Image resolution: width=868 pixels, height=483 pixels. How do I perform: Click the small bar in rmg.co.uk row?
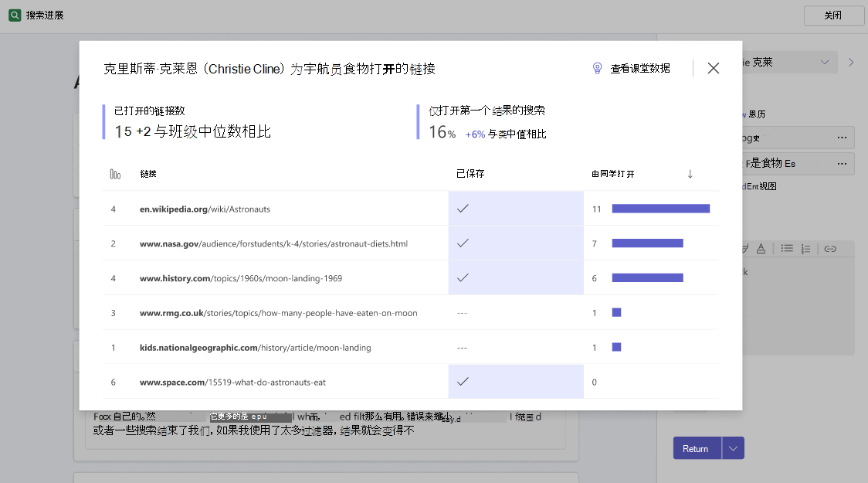[x=616, y=312]
